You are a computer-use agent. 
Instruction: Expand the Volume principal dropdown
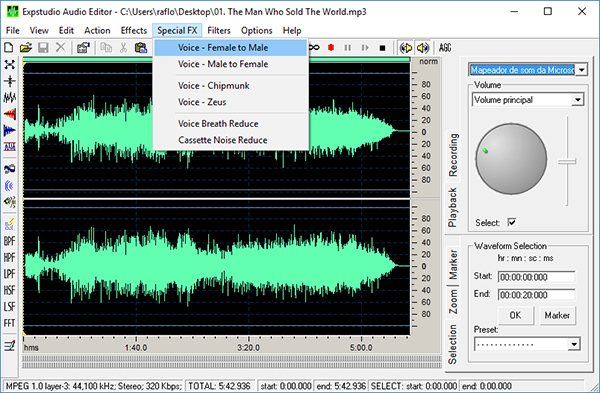click(x=577, y=100)
